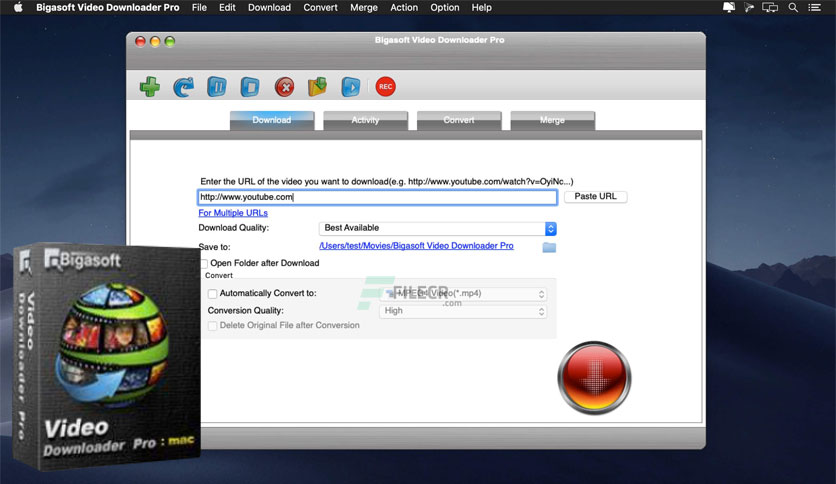The image size is (836, 484).
Task: Open the Edit menu
Action: [x=227, y=7]
